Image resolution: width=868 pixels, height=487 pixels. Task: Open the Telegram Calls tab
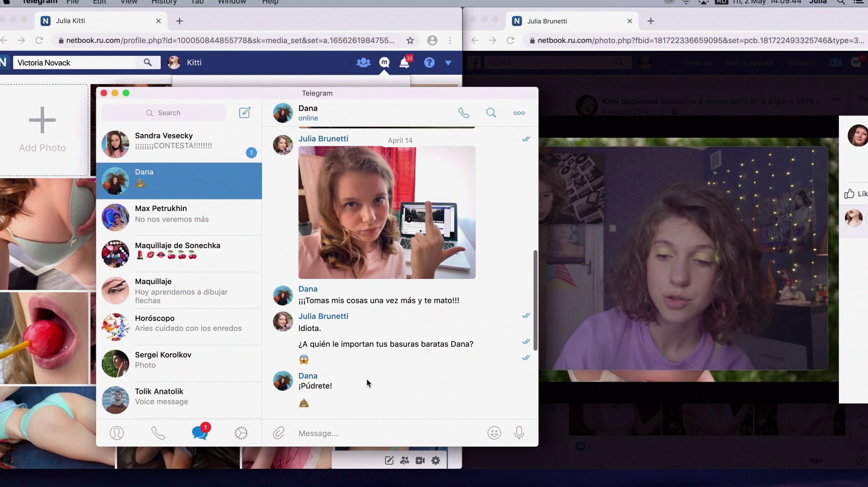158,433
